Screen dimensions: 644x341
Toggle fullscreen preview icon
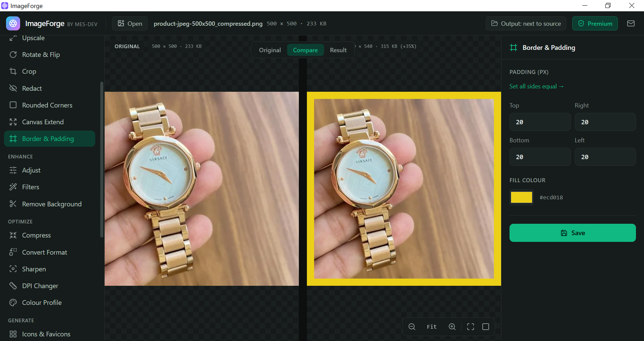[x=471, y=327]
